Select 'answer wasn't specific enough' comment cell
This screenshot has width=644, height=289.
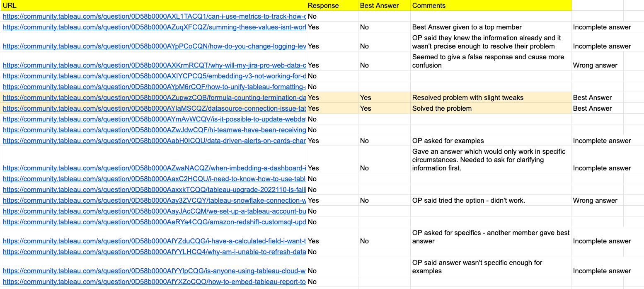tap(491, 267)
